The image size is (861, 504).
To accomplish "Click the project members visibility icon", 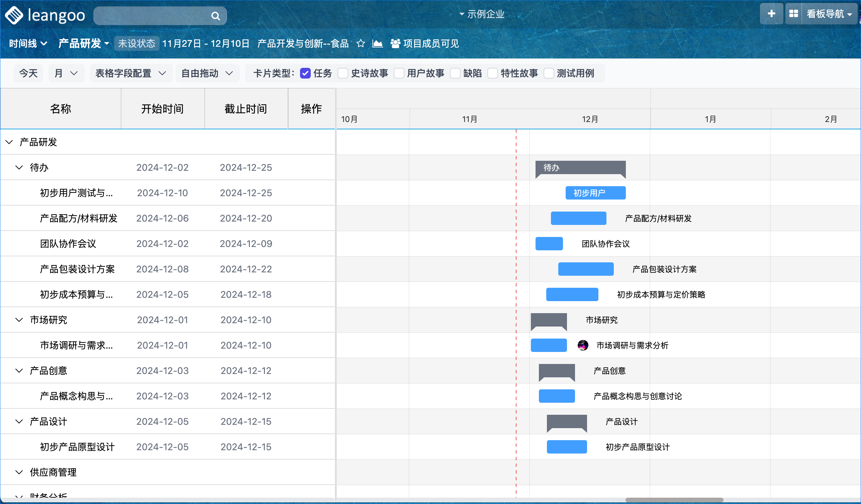I will coord(395,43).
